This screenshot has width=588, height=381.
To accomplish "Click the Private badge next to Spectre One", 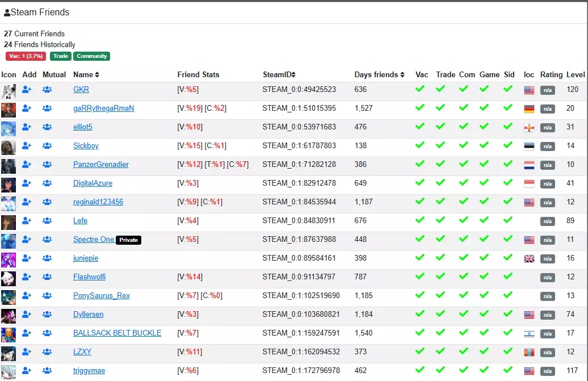I will tap(128, 240).
